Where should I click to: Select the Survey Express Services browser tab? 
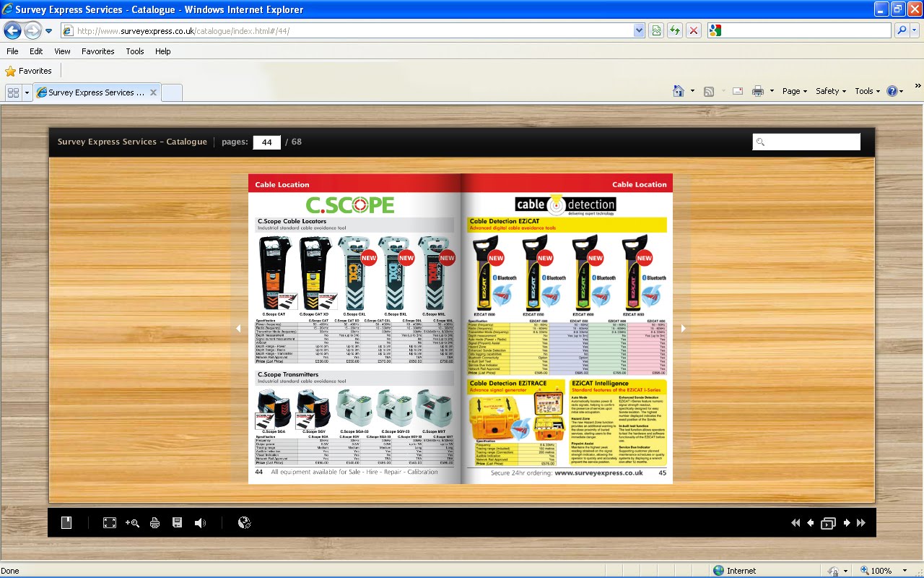point(94,92)
